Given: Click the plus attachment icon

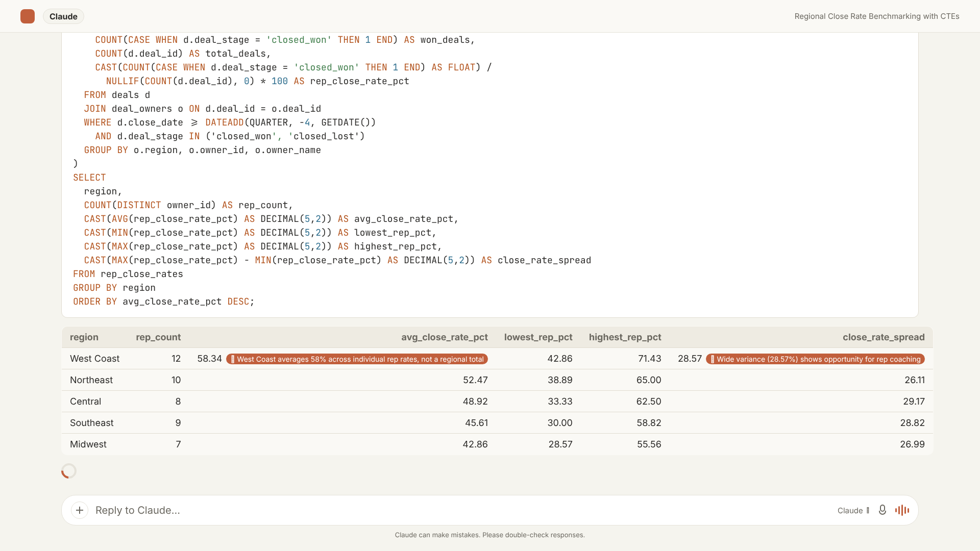Looking at the screenshot, I should (x=80, y=510).
